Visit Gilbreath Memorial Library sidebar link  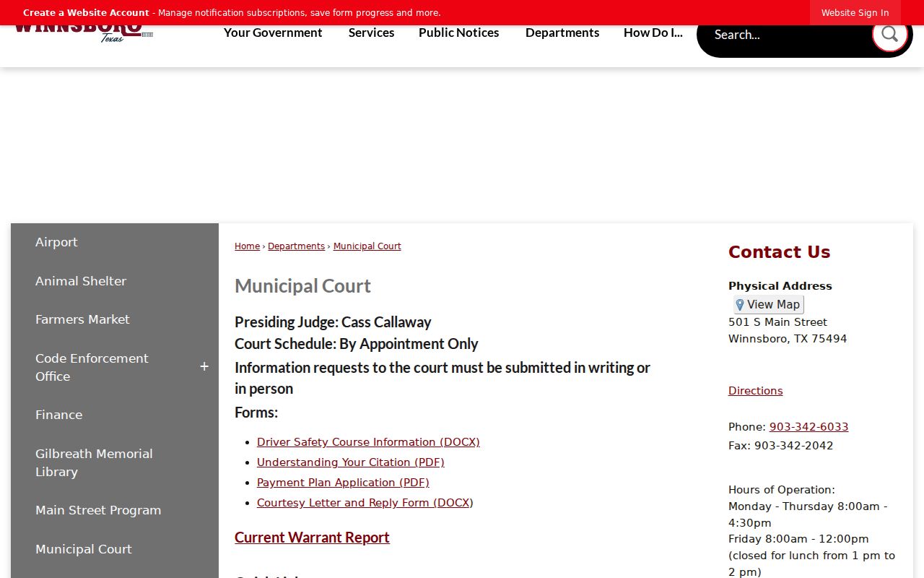(94, 462)
